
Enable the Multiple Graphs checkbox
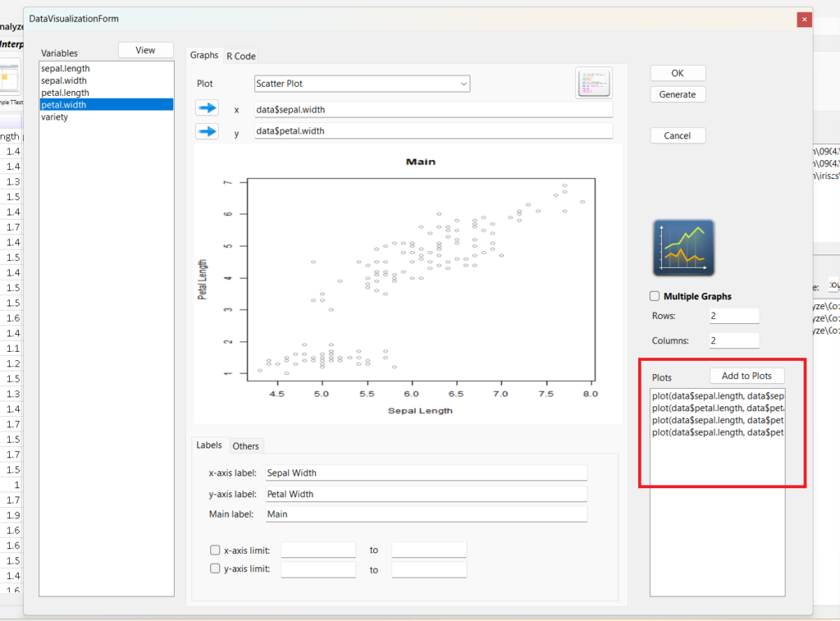[655, 296]
